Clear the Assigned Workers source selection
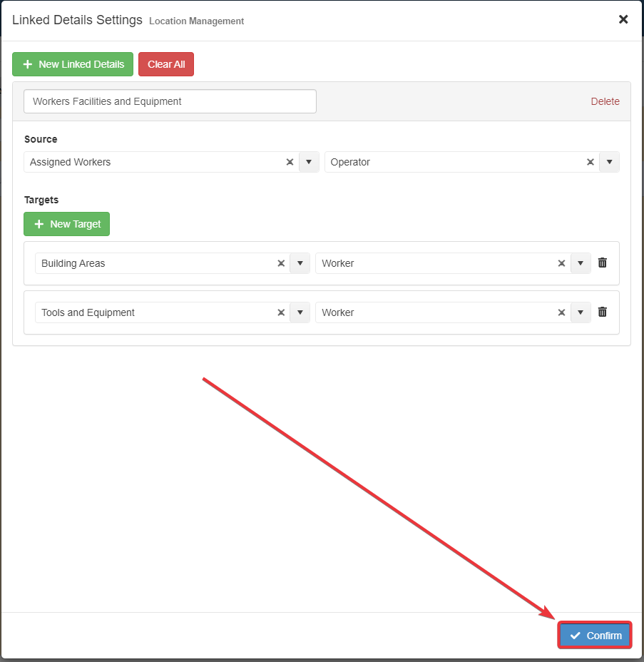The height and width of the screenshot is (662, 644). 290,162
